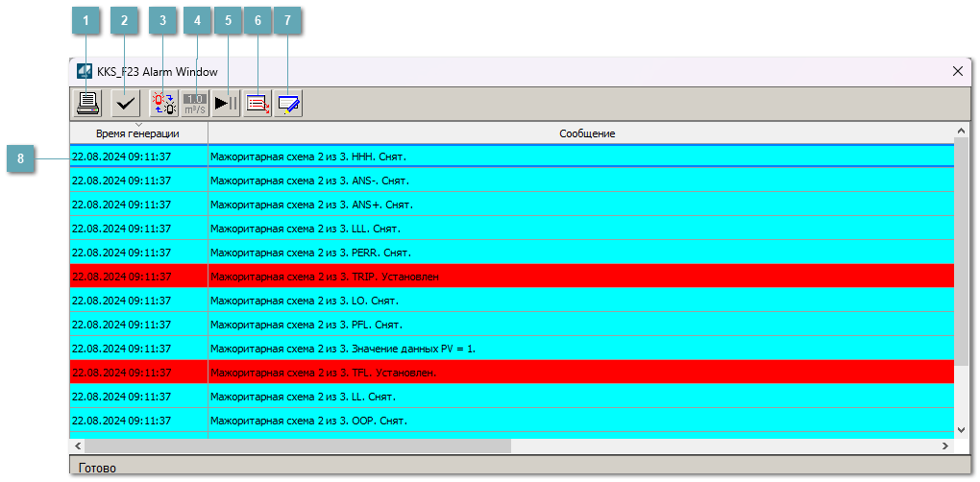Click the KKS_F23 Alarm Window app icon
Screen dimensions: 980x482
[x=85, y=71]
